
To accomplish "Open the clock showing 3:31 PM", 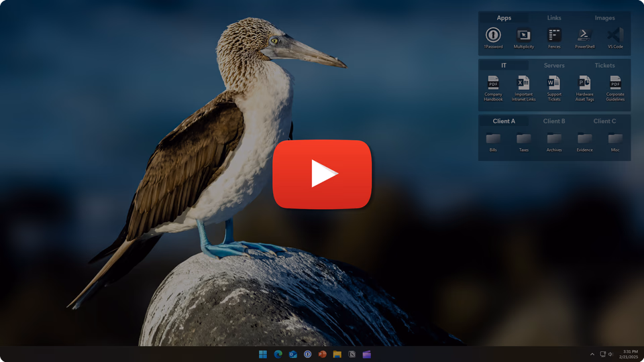I will coord(630,354).
